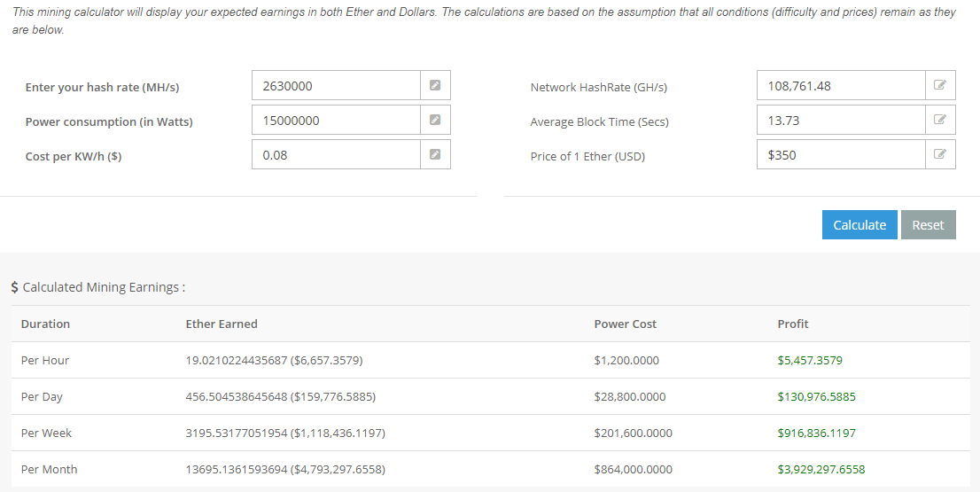Viewport: 980px width, 492px height.
Task: Focus the Average Block Time field 13.73
Action: 841,120
